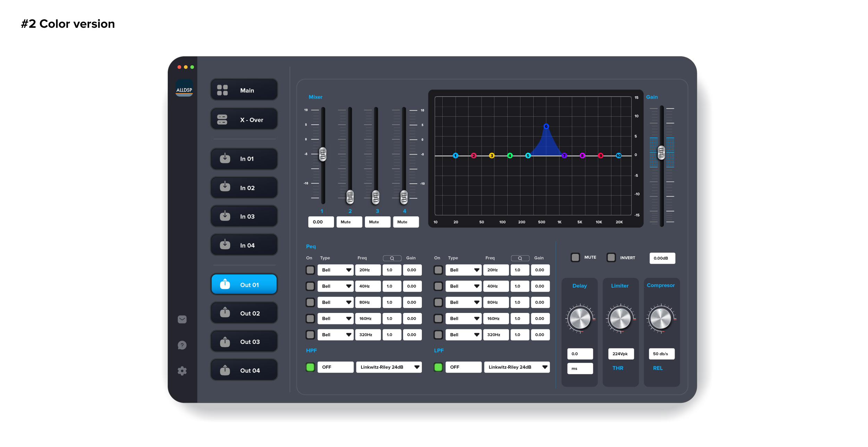Open the settings gear icon
The height and width of the screenshot is (447, 868).
[x=182, y=371]
